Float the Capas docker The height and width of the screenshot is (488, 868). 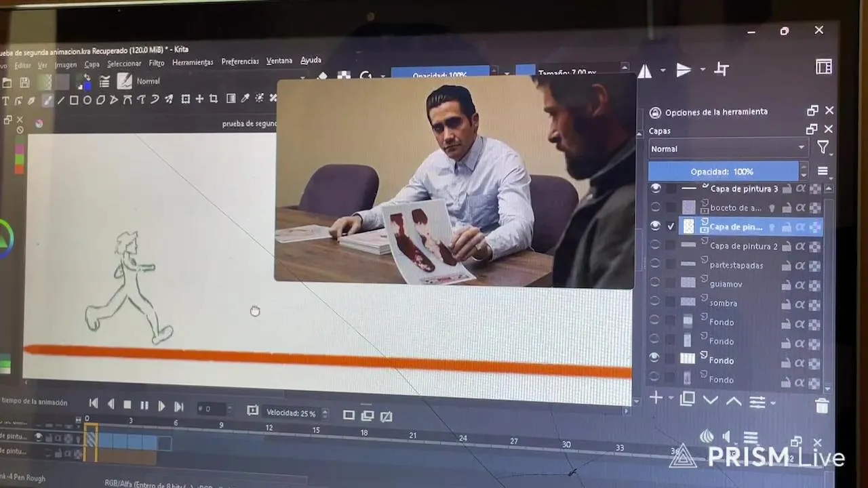(812, 129)
